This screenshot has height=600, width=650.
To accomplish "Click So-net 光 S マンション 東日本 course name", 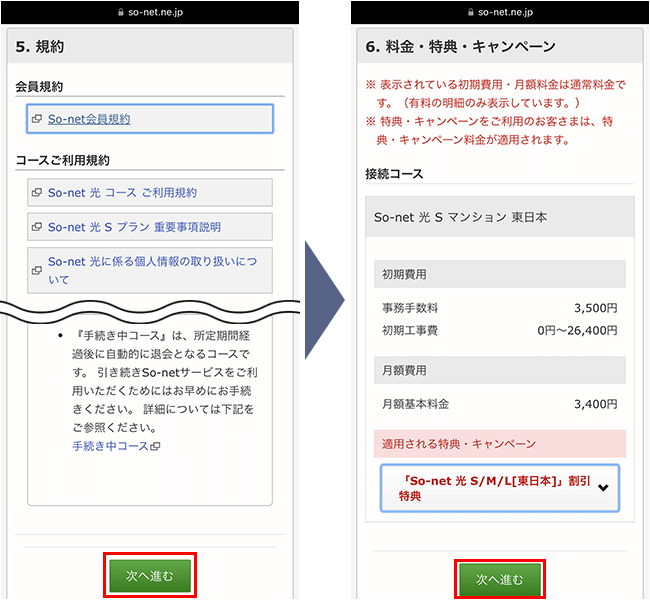I will tap(461, 217).
